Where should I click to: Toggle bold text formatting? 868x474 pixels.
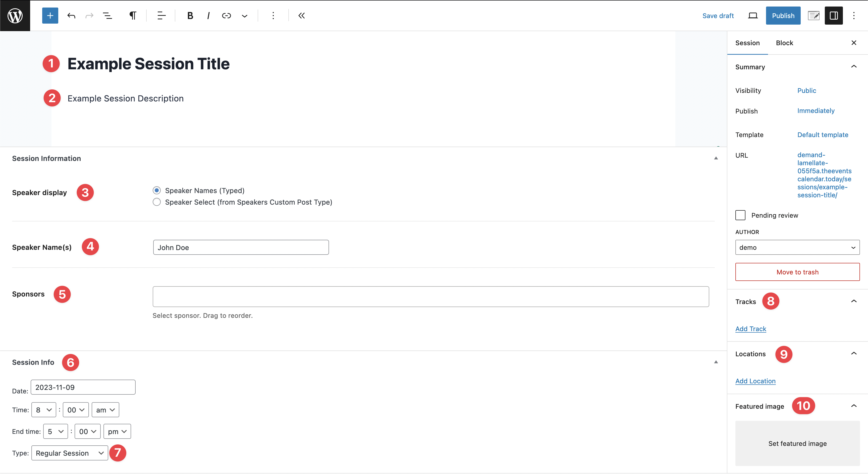190,16
